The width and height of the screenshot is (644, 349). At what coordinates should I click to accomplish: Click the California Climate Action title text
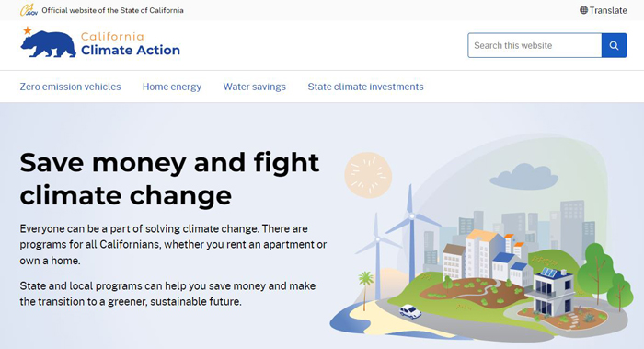[131, 43]
